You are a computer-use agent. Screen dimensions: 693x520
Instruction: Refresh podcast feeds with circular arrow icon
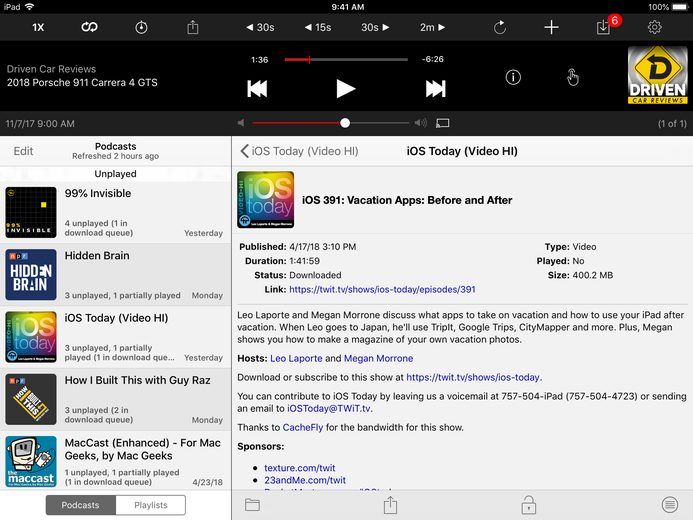[x=500, y=27]
